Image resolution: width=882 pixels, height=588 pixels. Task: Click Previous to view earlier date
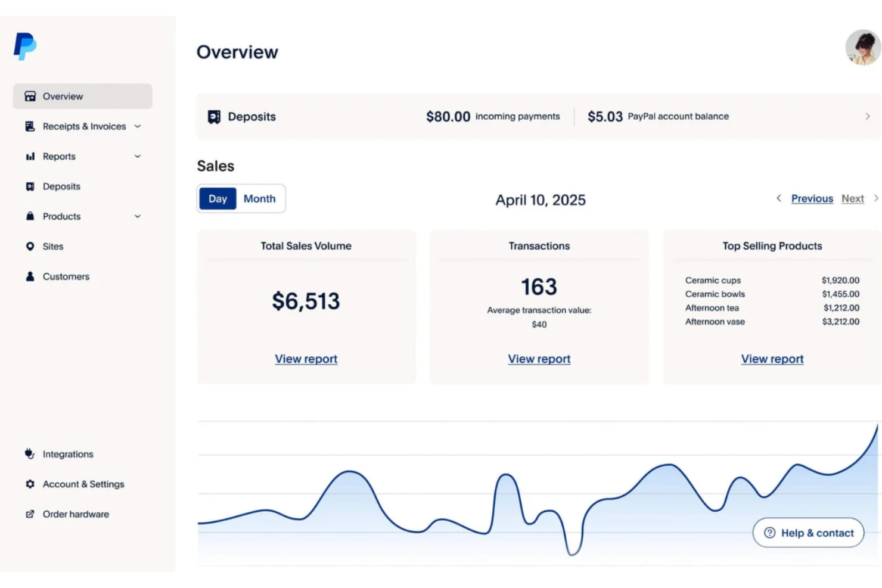[812, 198]
